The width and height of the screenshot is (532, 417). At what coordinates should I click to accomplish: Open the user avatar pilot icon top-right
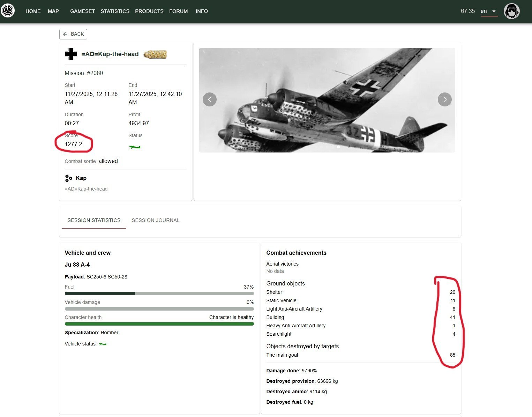click(x=511, y=11)
